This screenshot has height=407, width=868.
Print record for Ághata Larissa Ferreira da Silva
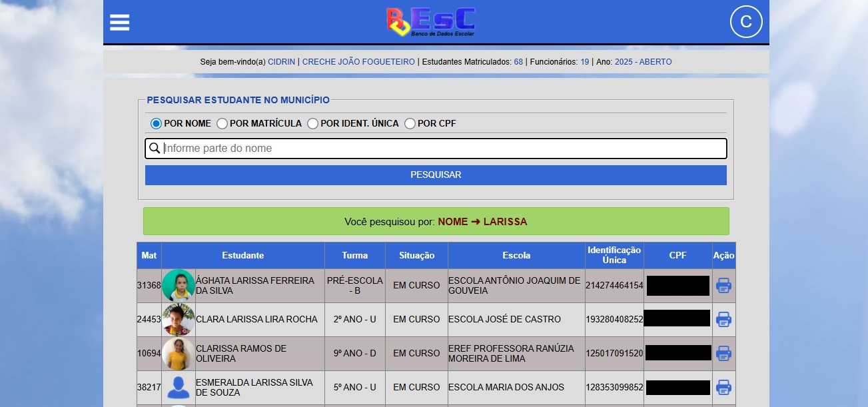click(x=723, y=286)
